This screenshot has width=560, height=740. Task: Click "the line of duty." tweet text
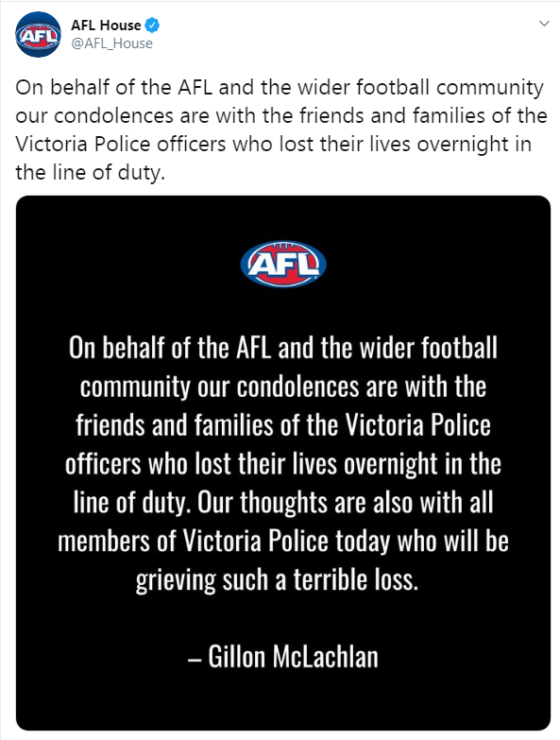91,172
